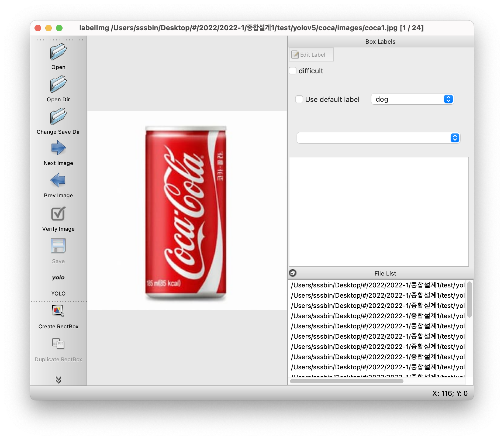
Task: Click the Coca-Cola can image on canvas
Action: click(186, 213)
